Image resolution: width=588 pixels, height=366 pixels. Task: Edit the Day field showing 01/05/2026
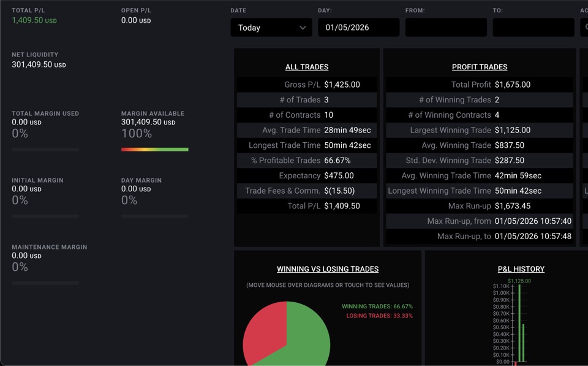click(x=358, y=28)
